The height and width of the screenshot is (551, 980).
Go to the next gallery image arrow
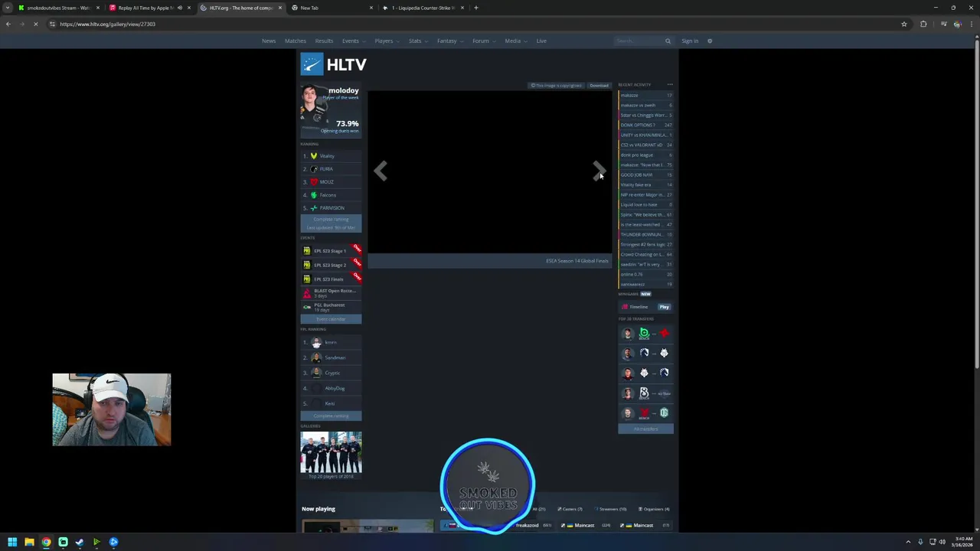(599, 171)
